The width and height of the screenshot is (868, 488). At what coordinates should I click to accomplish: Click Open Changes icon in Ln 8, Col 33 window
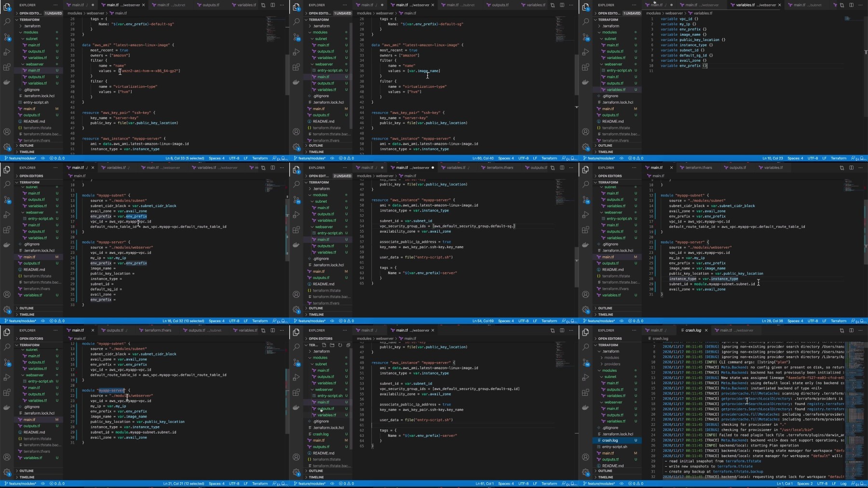click(263, 5)
